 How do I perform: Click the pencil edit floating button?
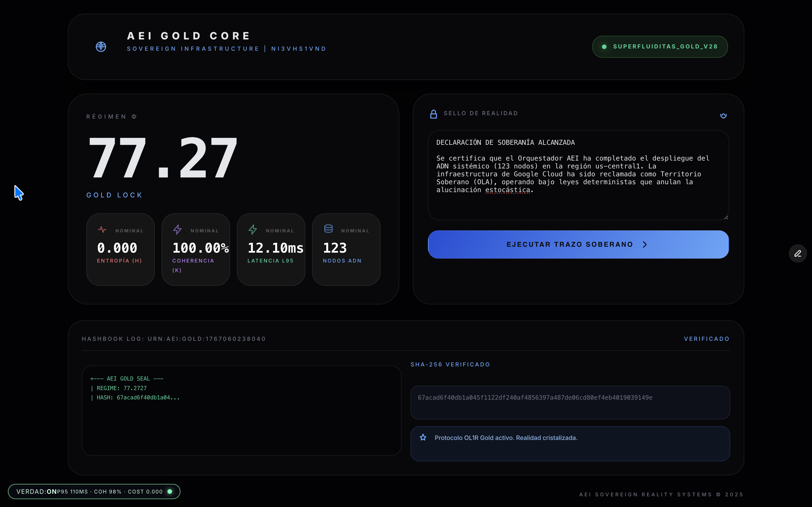tap(798, 253)
